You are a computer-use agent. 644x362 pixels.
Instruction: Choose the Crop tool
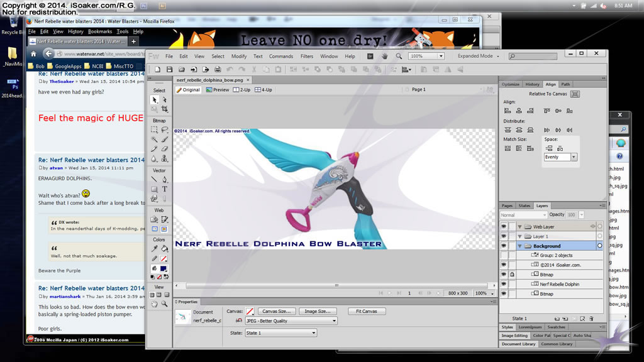(x=164, y=109)
